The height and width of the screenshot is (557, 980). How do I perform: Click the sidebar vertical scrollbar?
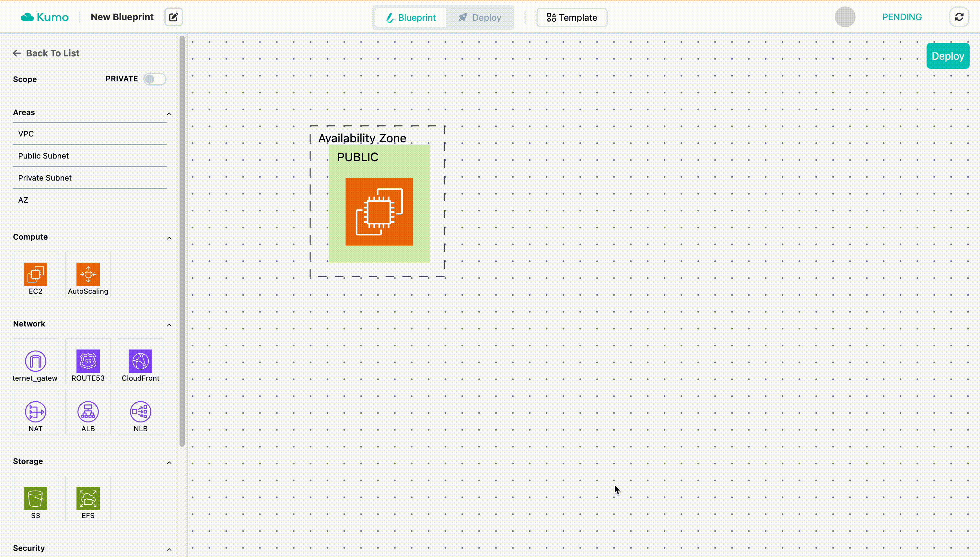pyautogui.click(x=182, y=241)
